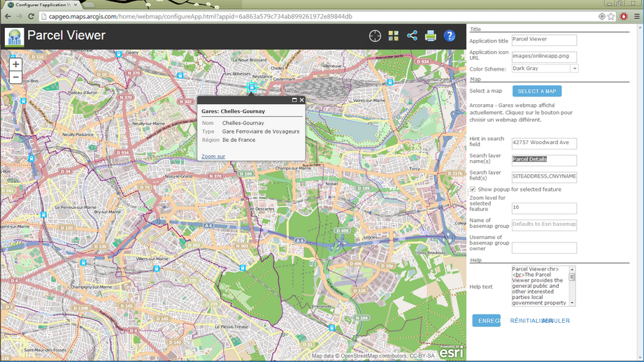Click the Enregistrer save button
This screenshot has height=362, width=644.
click(x=487, y=321)
